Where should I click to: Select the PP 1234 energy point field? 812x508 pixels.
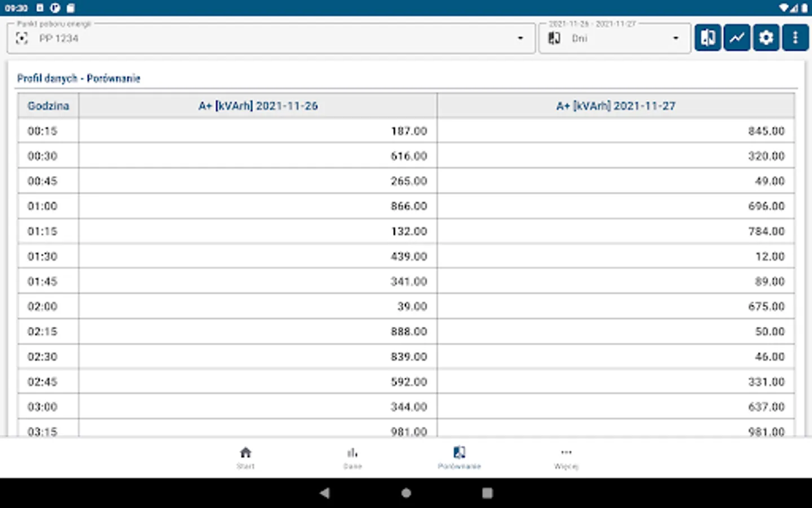(271, 38)
